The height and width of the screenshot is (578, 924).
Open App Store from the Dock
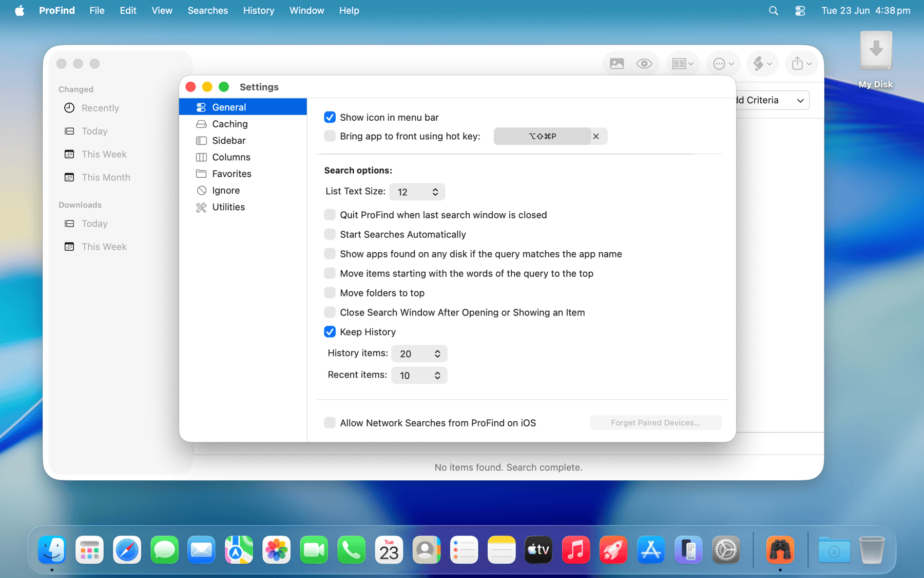(x=651, y=550)
